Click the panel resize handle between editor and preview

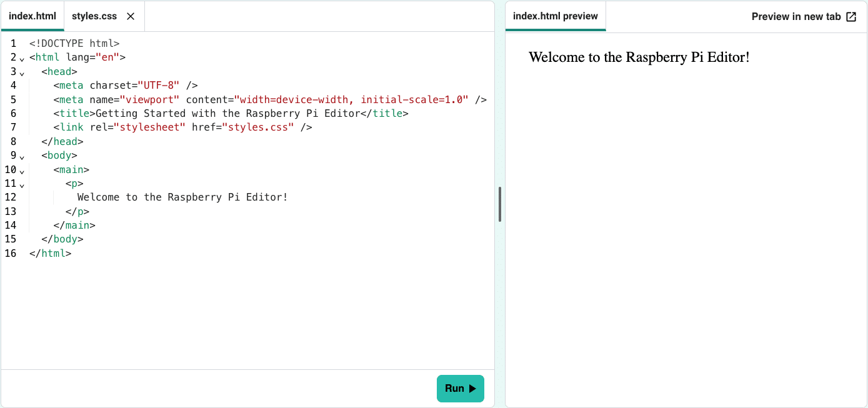pos(500,204)
